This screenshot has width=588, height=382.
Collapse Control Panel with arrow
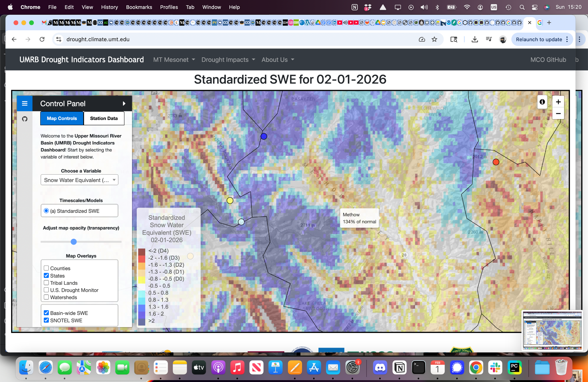124,104
